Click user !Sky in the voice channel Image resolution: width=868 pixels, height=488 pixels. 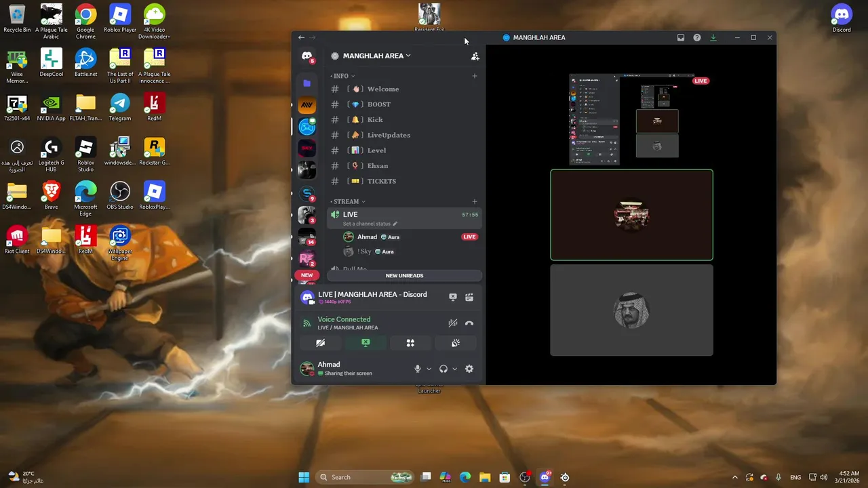(411, 251)
